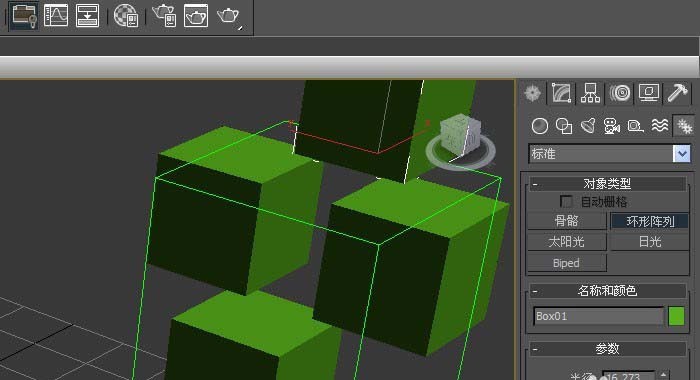
Task: Click the Biped button
Action: click(x=567, y=263)
